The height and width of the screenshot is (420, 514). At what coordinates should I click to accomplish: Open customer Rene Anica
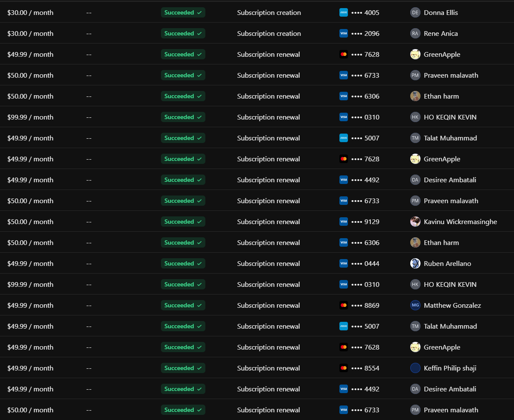coord(441,34)
